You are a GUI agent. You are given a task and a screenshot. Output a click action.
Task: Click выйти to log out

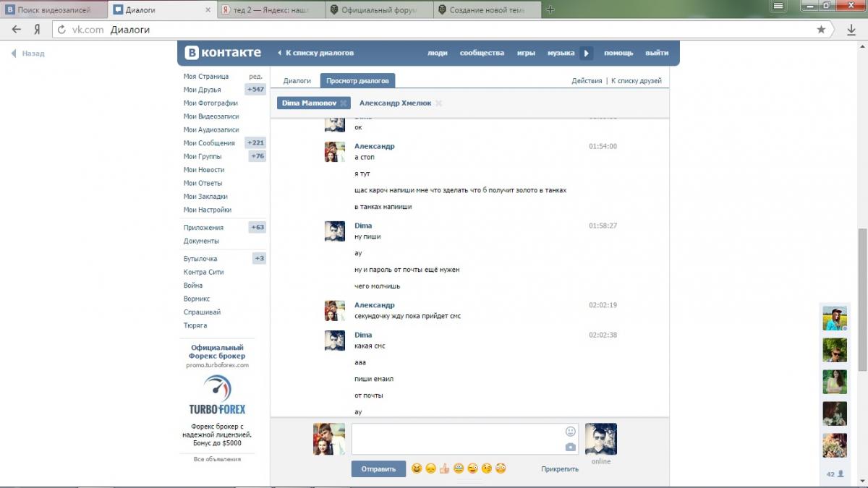[657, 53]
